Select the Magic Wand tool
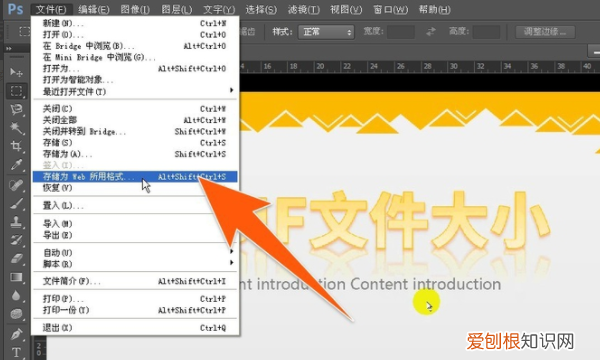This screenshot has width=600, height=360. point(16,128)
